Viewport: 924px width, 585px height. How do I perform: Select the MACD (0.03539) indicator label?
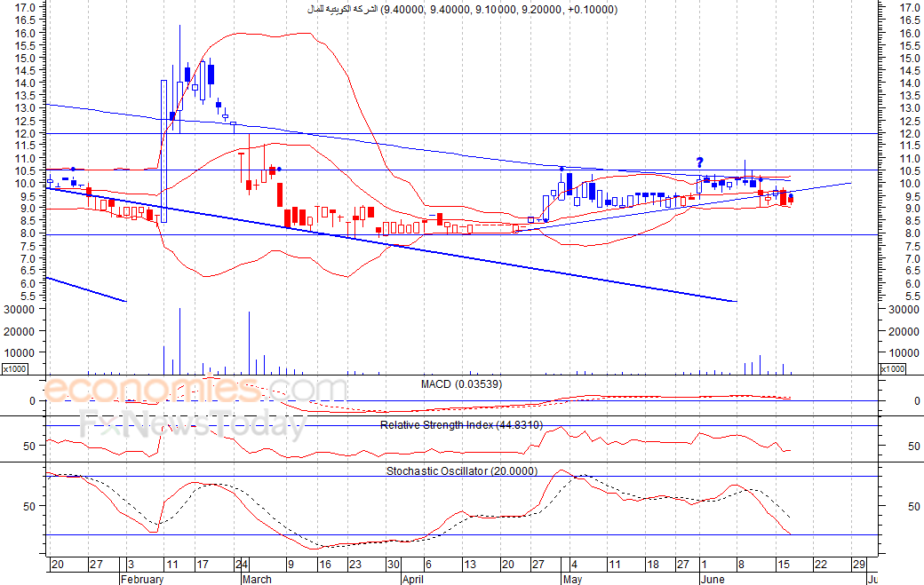coord(459,383)
